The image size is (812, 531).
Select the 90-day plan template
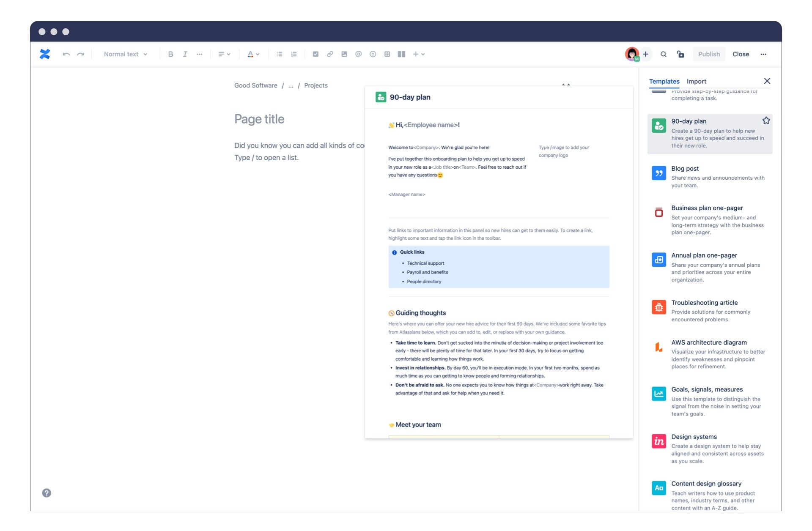coord(710,134)
